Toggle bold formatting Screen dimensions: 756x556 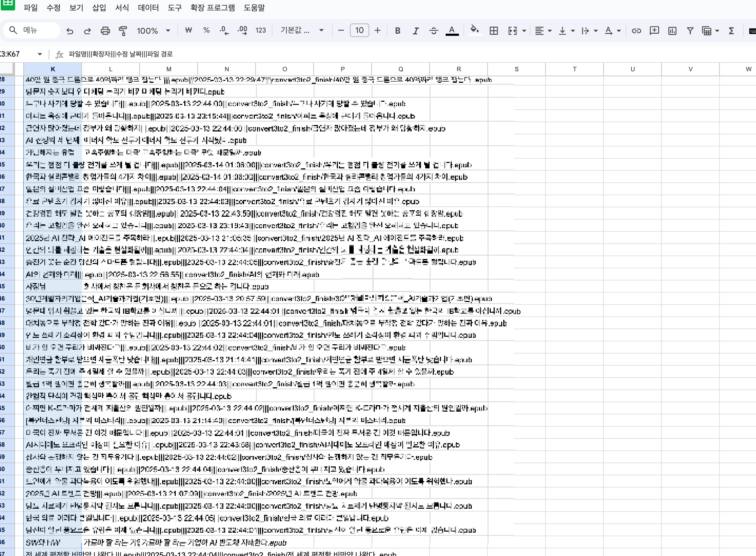coord(397,31)
